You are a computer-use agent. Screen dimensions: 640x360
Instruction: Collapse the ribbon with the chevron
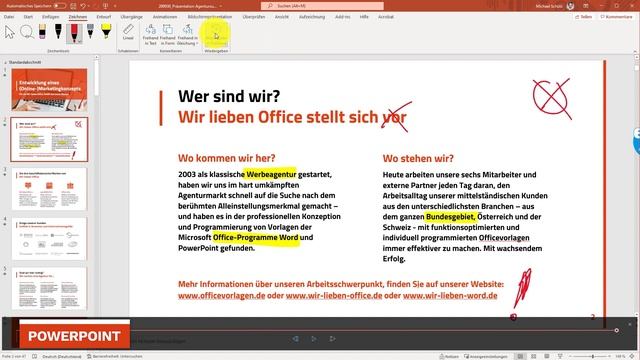[635, 51]
